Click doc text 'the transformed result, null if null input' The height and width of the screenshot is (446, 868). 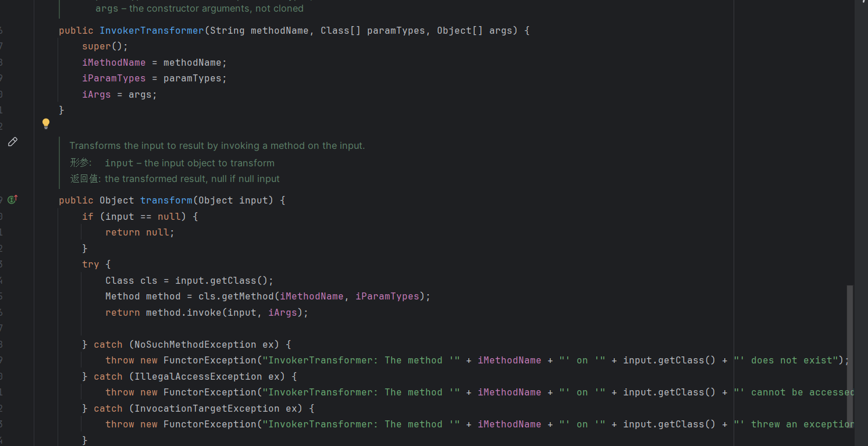pos(193,179)
